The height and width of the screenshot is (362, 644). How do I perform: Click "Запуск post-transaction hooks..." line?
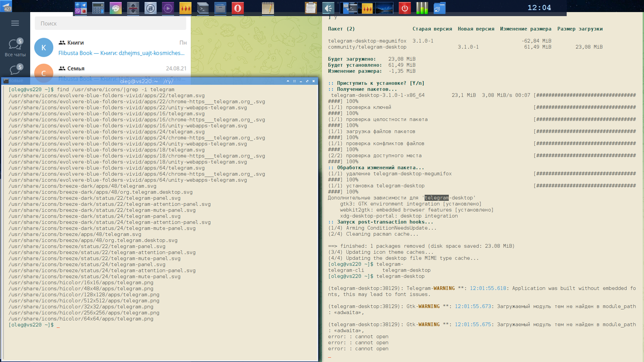380,222
